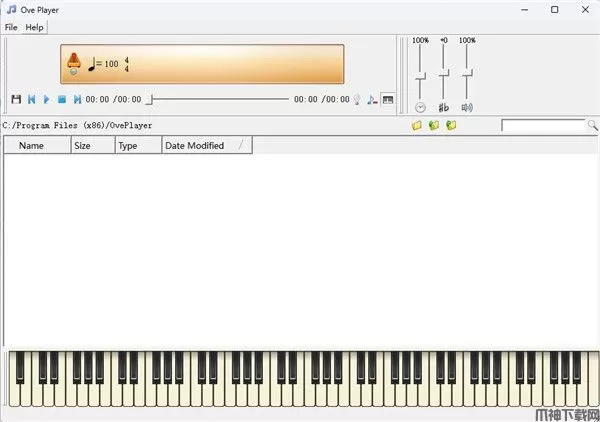This screenshot has height=422, width=600.
Task: Click the volume slider handle
Action: [x=467, y=73]
